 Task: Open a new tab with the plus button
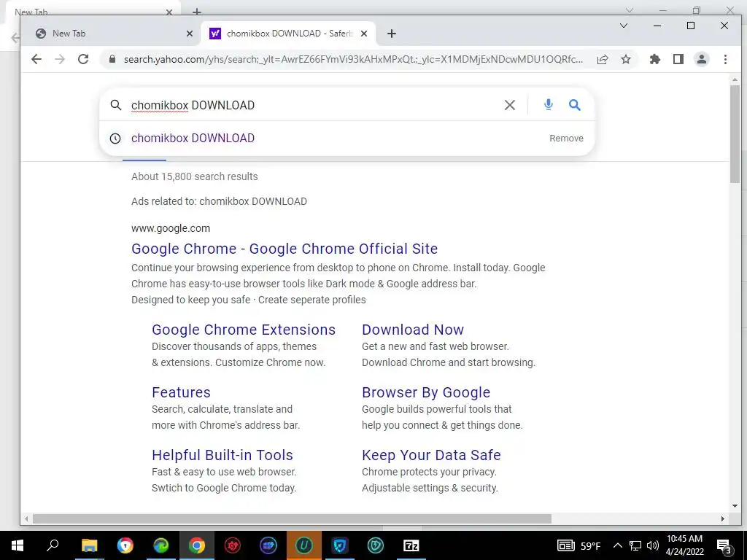click(x=392, y=34)
